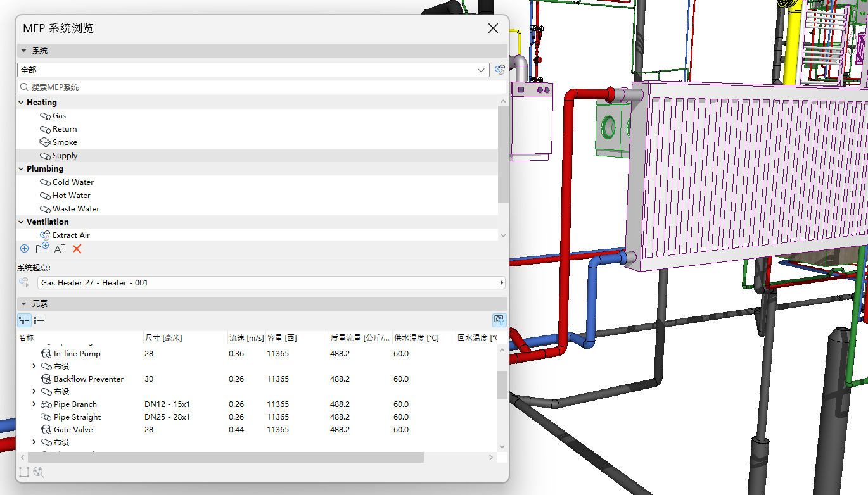Select the Cold Water system

point(73,182)
